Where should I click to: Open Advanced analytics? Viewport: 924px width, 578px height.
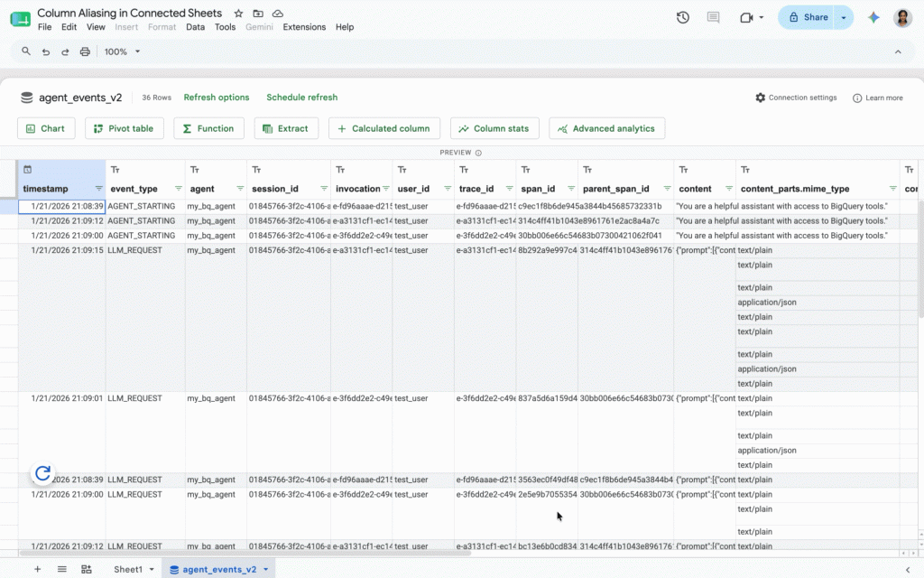click(607, 128)
